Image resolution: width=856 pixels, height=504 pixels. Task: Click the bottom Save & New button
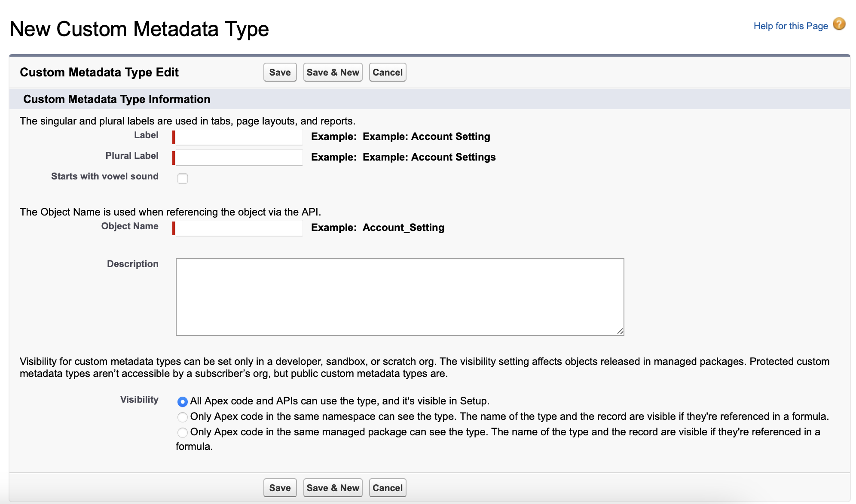pyautogui.click(x=333, y=488)
